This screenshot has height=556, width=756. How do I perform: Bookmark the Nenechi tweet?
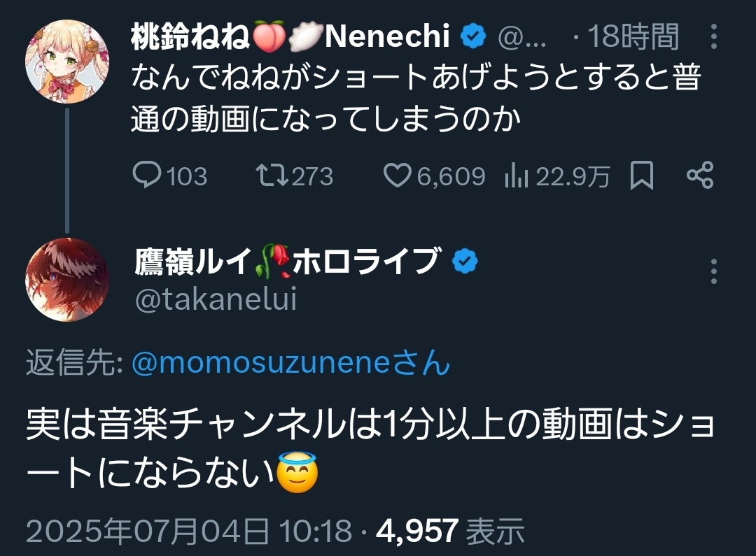642,176
